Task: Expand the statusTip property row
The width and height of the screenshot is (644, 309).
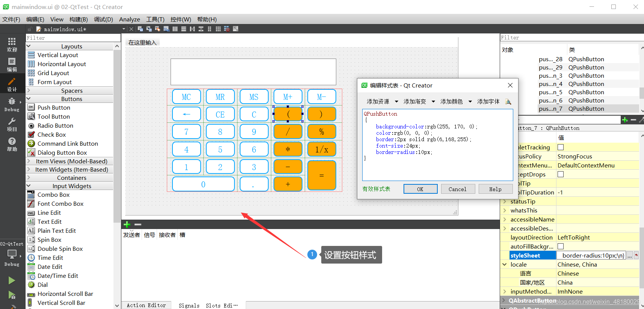Action: (505, 201)
